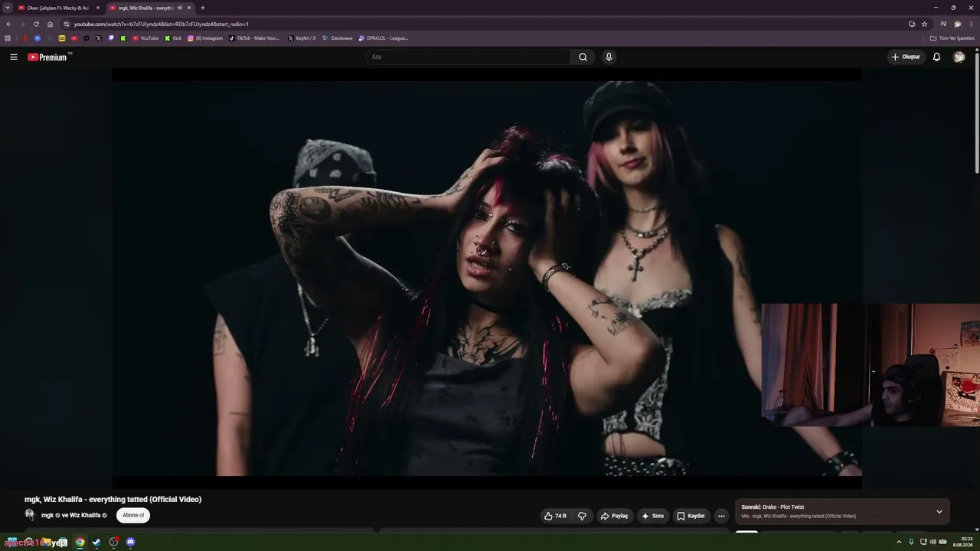Open the Wiz Khalifa channel link
This screenshot has height=551, width=980.
click(85, 515)
